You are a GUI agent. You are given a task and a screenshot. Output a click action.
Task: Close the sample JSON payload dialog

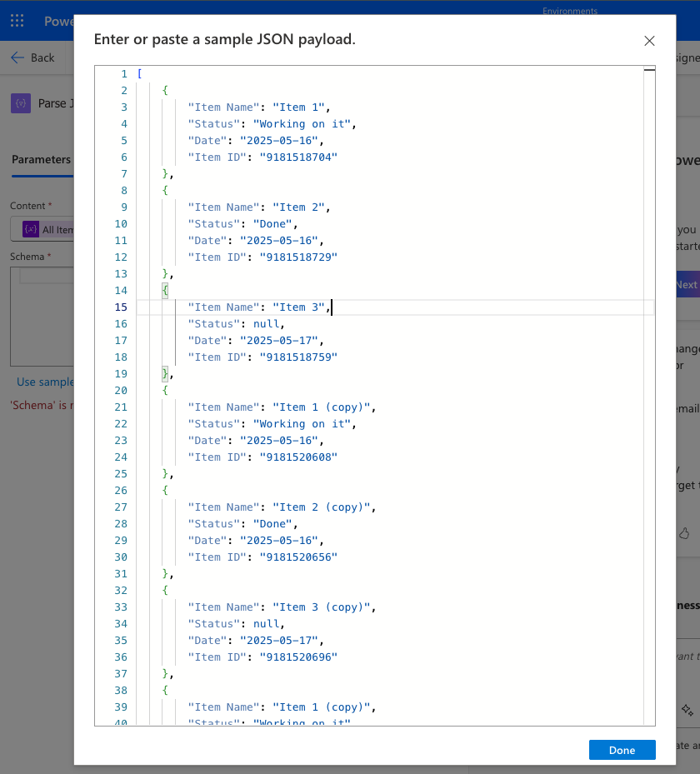(x=649, y=41)
